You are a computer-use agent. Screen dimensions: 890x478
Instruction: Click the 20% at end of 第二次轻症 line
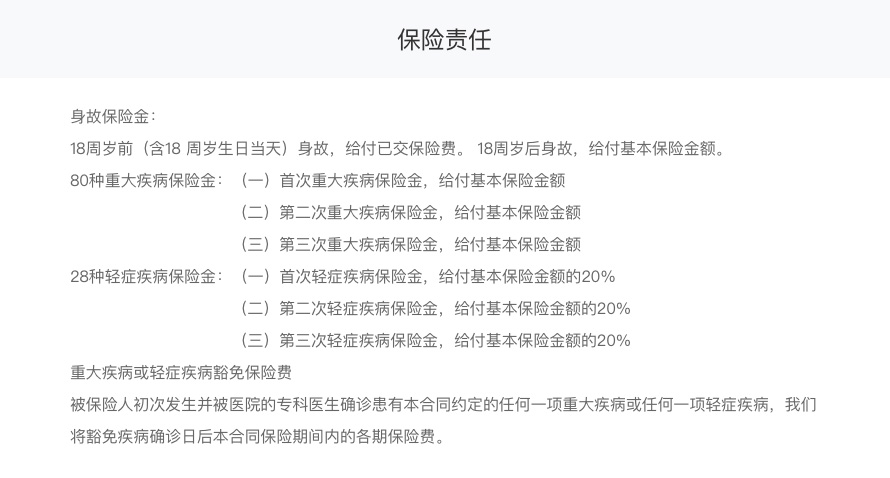click(614, 308)
